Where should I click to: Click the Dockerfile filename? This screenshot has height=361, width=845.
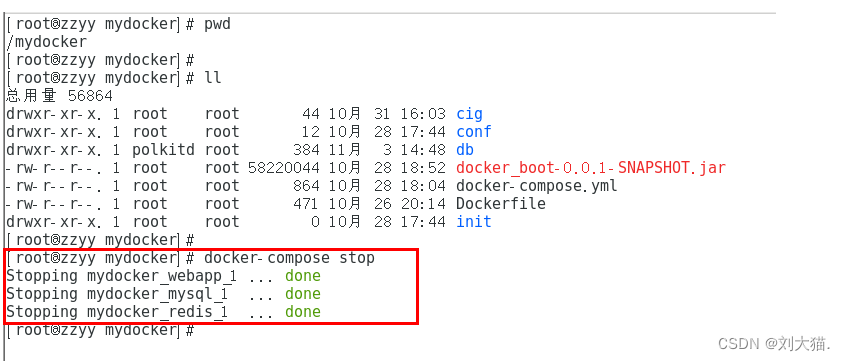pyautogui.click(x=501, y=204)
